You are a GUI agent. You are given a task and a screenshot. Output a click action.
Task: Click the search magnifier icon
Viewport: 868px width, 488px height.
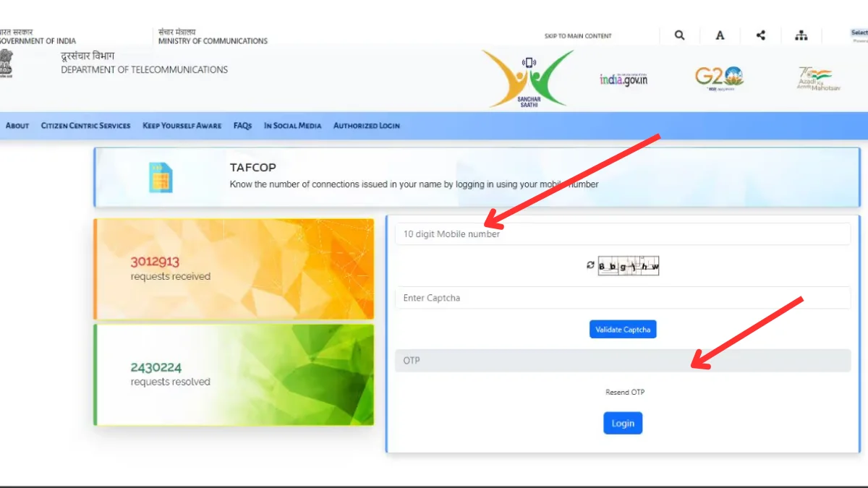679,35
